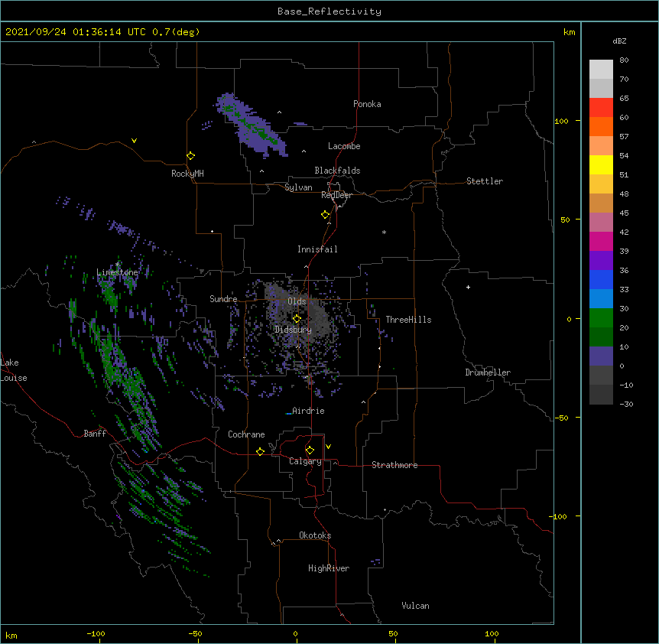This screenshot has height=644, width=659.
Task: Click the yellow diamond marker near RockyMH
Action: 190,156
